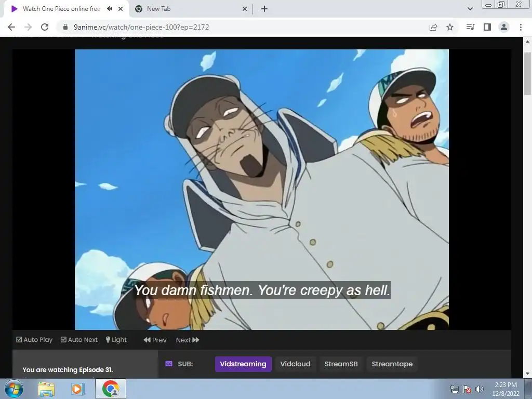The image size is (532, 399).
Task: Click the SUB closed-caption icon
Action: pyautogui.click(x=169, y=364)
